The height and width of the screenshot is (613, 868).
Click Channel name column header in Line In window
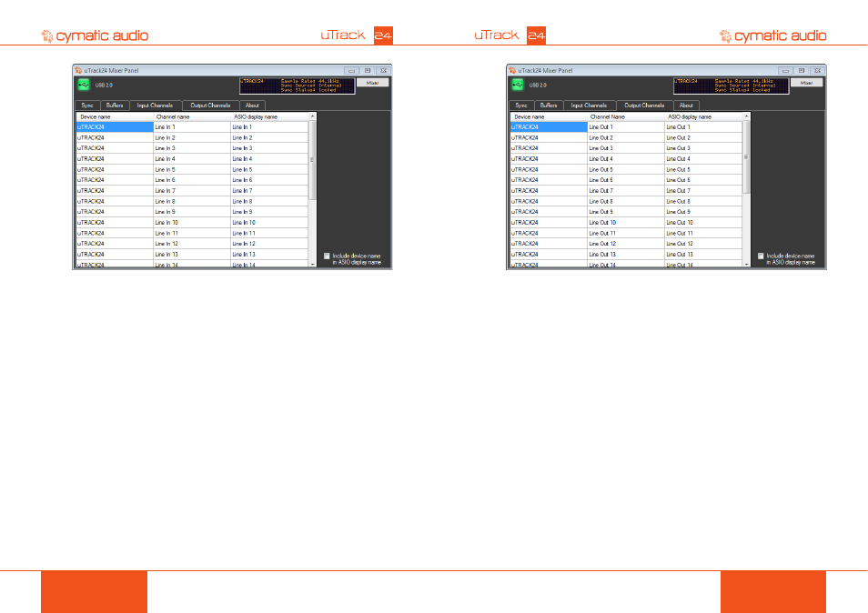point(192,116)
